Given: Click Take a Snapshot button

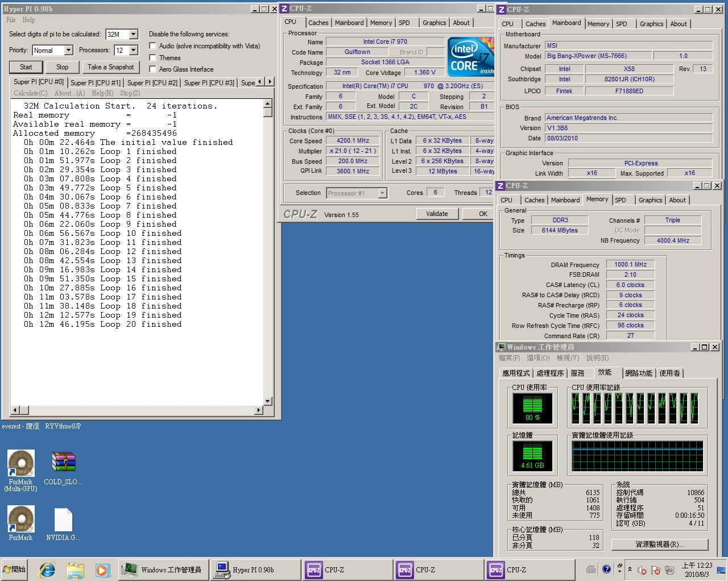Looking at the screenshot, I should tap(111, 67).
